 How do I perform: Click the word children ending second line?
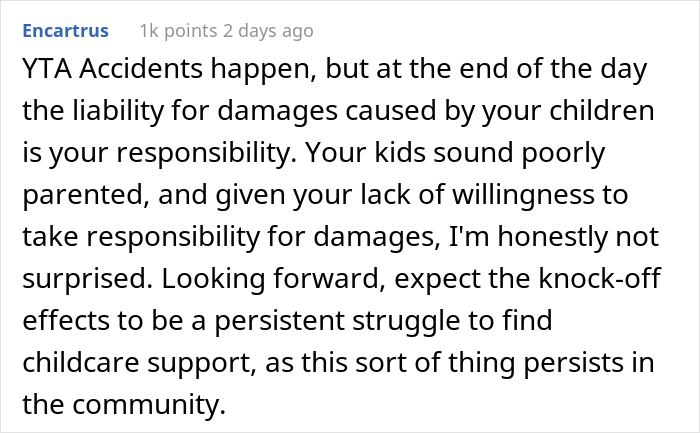pyautogui.click(x=602, y=110)
